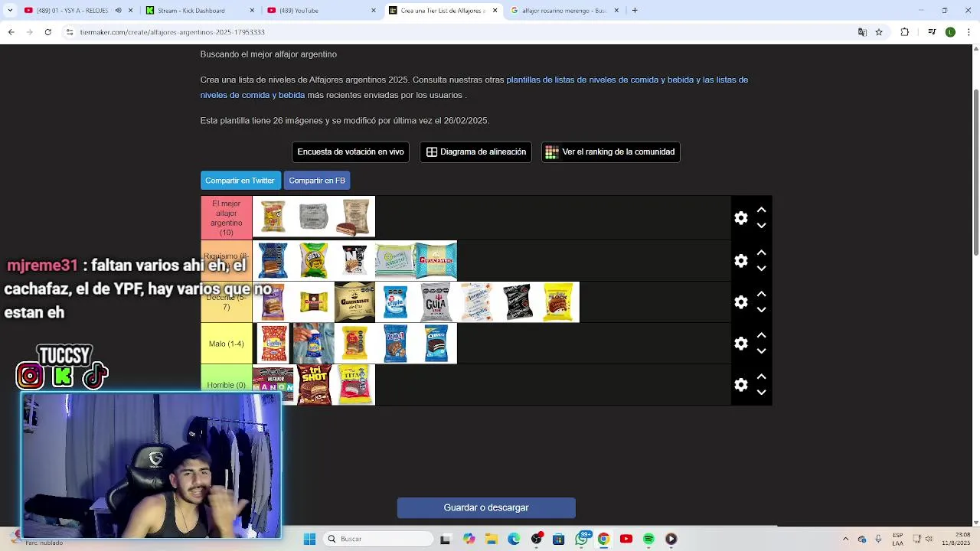Open the Windows Start menu

[309, 539]
